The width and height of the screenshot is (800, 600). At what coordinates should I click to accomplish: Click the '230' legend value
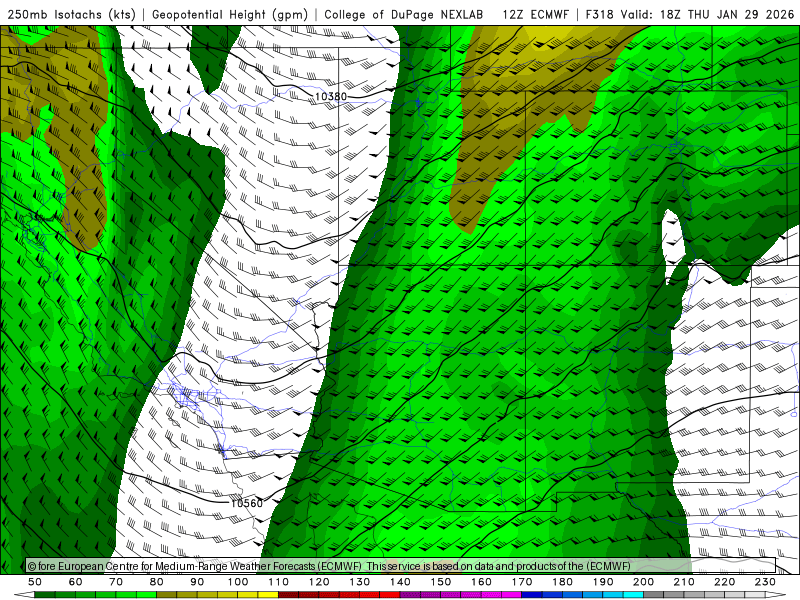[765, 582]
